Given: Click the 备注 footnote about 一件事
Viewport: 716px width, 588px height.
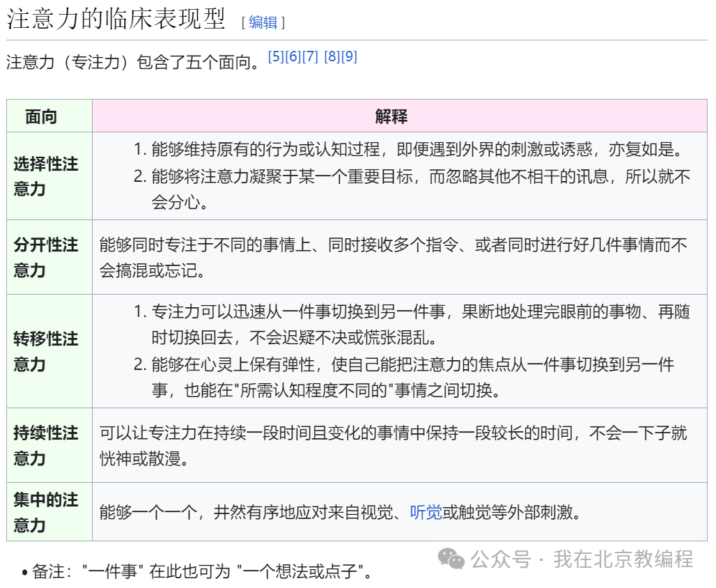Looking at the screenshot, I should 201,571.
